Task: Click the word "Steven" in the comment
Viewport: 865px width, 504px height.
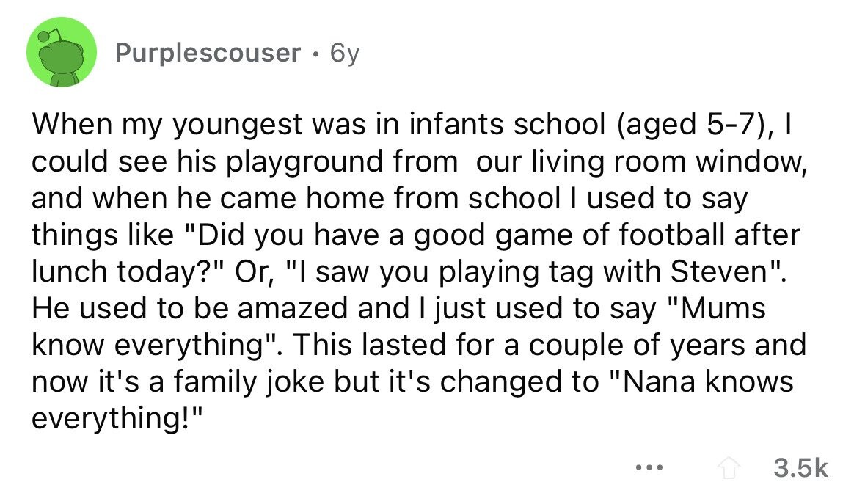Action: click(x=719, y=271)
